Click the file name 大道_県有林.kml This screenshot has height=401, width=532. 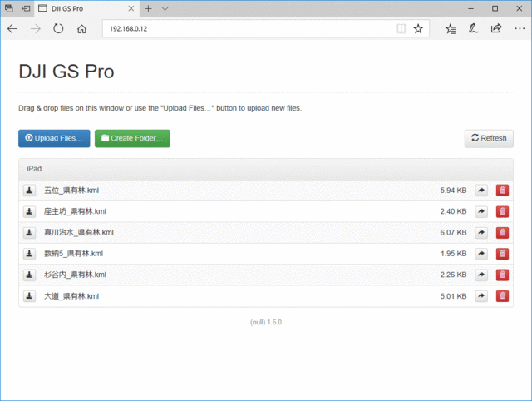click(71, 296)
